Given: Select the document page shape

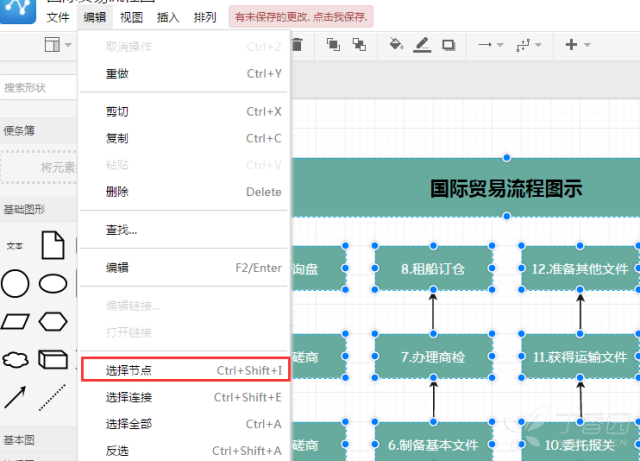Looking at the screenshot, I should coord(53,245).
